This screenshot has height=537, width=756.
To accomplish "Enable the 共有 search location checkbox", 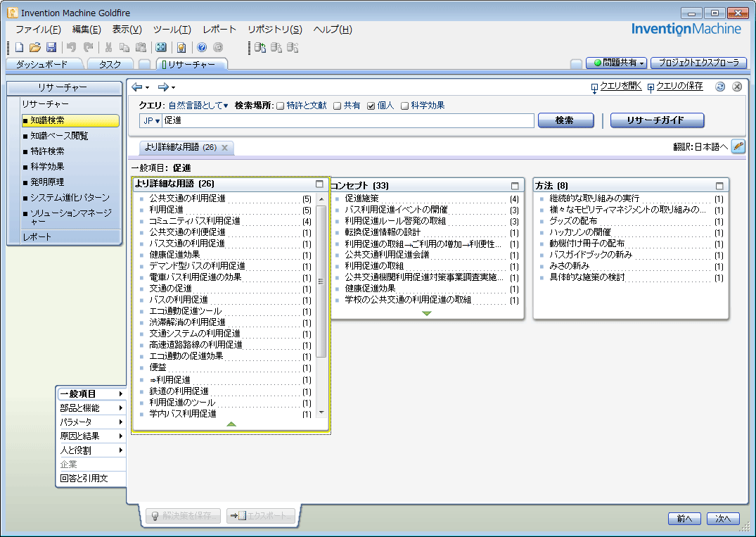I will point(338,106).
